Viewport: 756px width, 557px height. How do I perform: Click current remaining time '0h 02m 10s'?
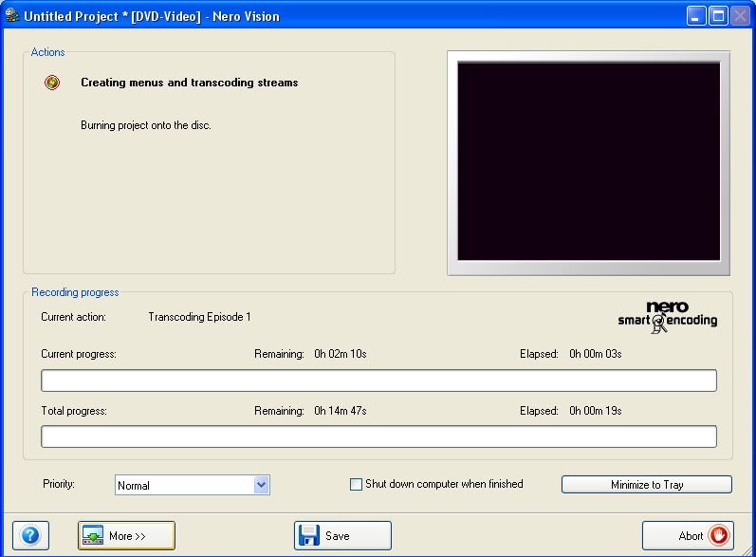point(341,354)
